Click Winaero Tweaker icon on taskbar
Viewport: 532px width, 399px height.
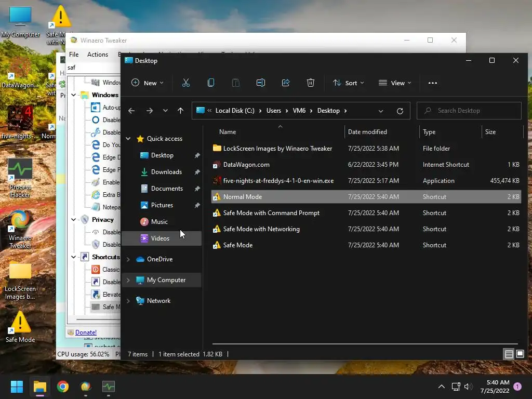(x=86, y=387)
